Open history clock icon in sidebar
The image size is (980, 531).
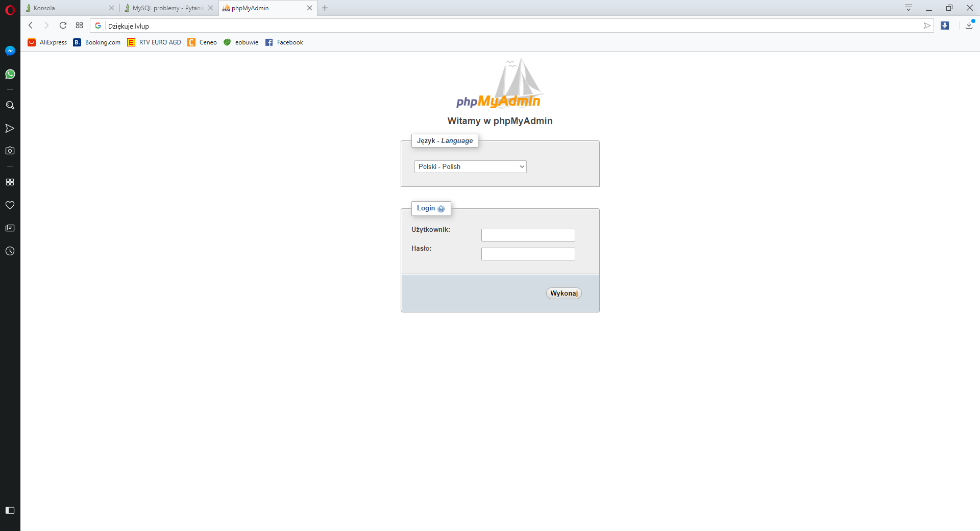[10, 251]
